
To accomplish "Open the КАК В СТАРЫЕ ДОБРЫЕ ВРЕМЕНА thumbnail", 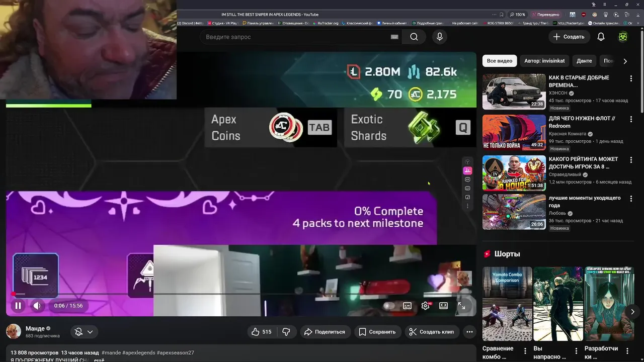I will pyautogui.click(x=514, y=92).
